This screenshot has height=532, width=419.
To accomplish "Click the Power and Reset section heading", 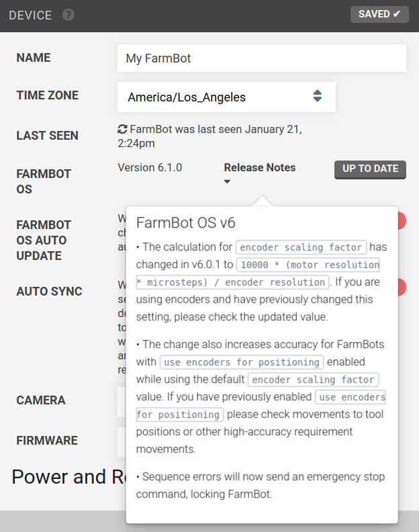I will tap(69, 477).
